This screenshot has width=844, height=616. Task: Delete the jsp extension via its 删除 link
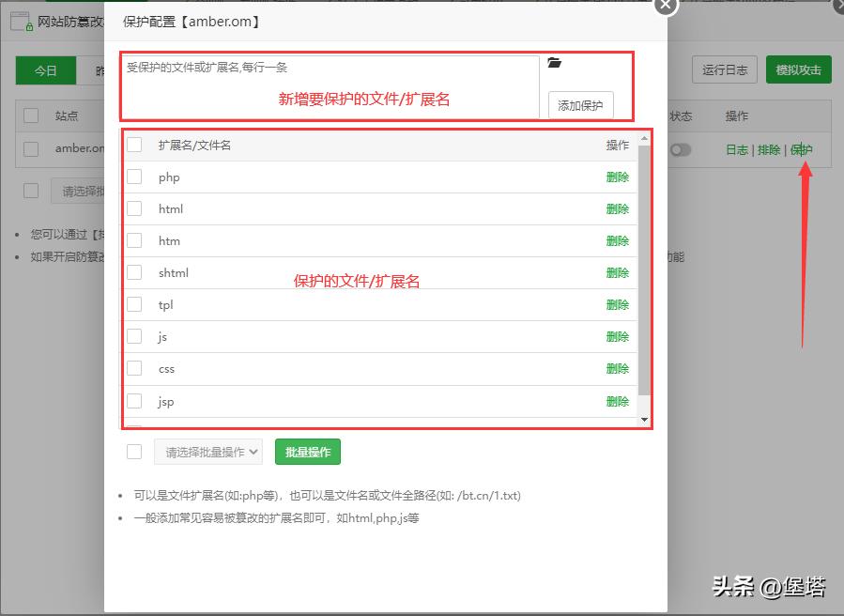617,401
